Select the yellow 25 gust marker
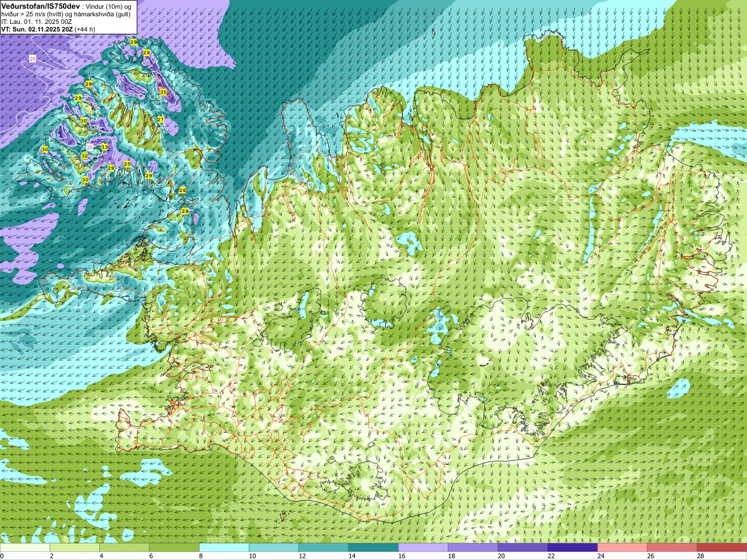The width and height of the screenshot is (747, 560). [x=127, y=164]
